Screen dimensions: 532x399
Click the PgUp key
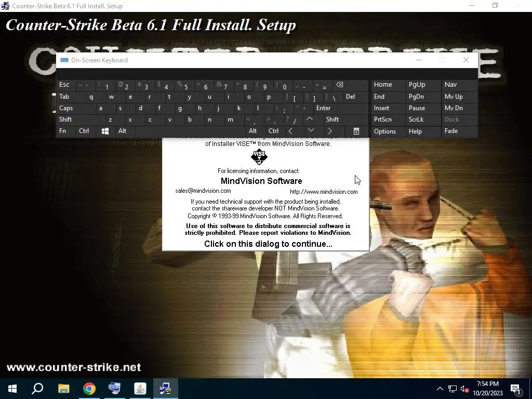(x=423, y=85)
